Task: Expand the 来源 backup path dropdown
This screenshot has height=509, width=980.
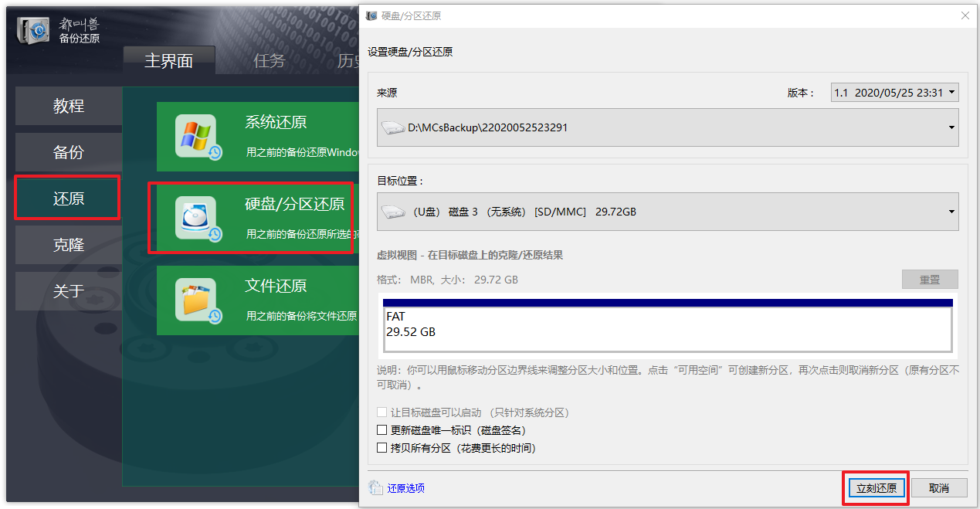Action: tap(951, 127)
